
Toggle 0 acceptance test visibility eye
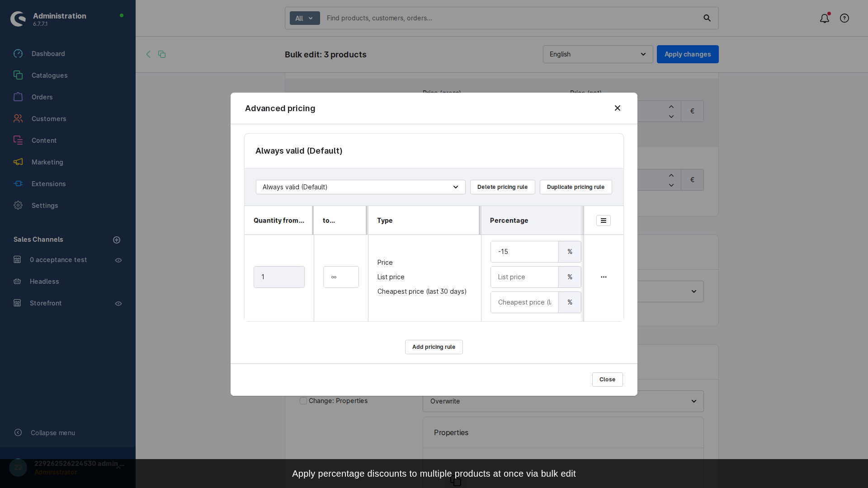pyautogui.click(x=118, y=260)
